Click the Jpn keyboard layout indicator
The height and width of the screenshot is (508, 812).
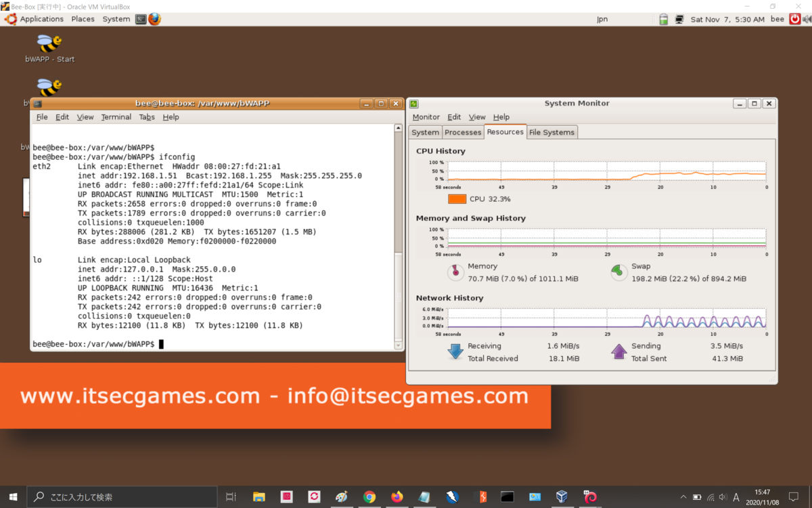click(x=602, y=20)
